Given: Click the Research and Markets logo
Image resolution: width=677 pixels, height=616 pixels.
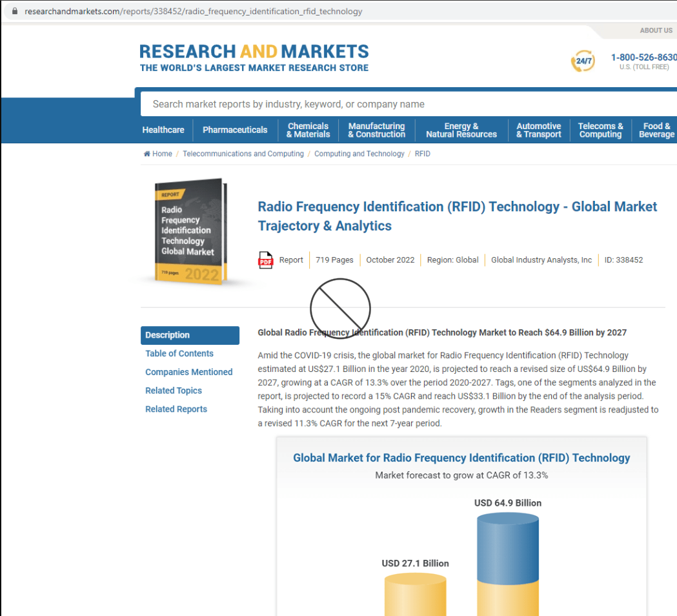Looking at the screenshot, I should 254,57.
